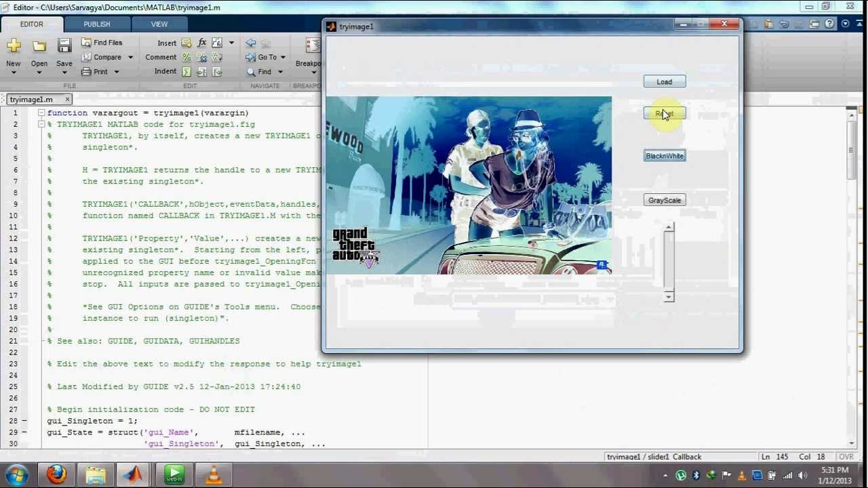
Task: Click the decrease indent icon
Action: coord(217,71)
